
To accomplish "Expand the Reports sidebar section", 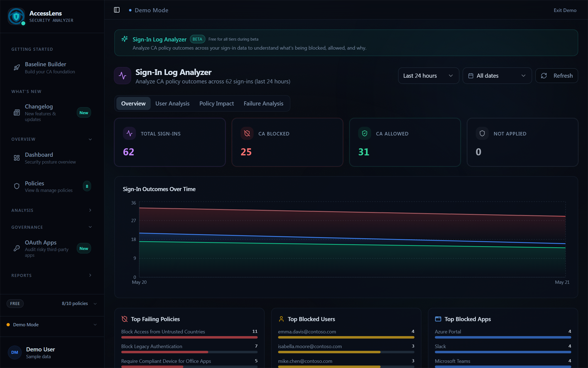I will click(90, 275).
